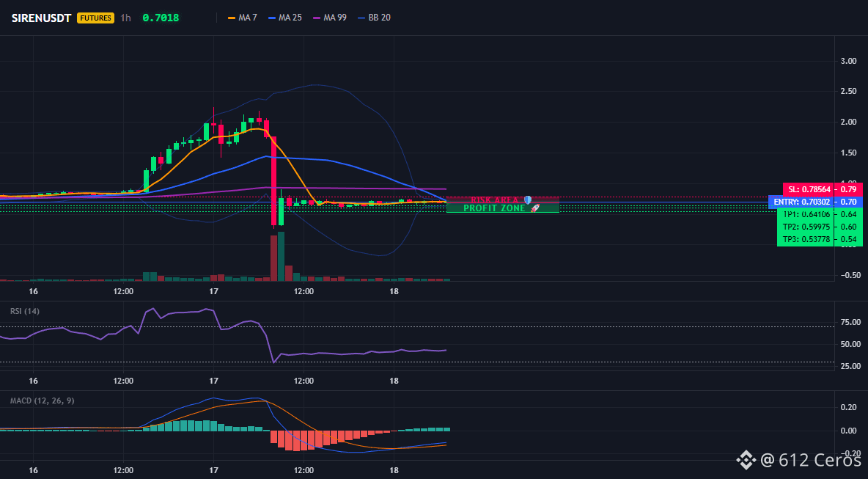Viewport: 868px width, 479px height.
Task: Click the tallest red volume bar
Action: (x=273, y=258)
